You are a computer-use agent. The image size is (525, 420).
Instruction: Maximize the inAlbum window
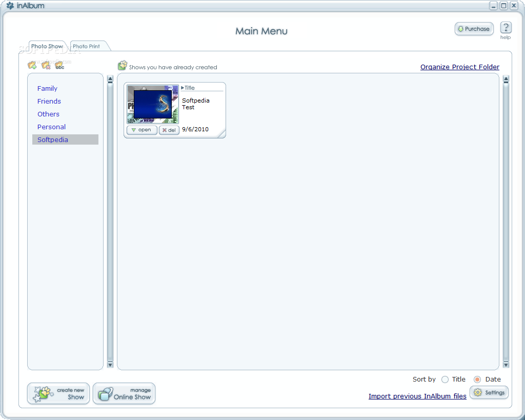click(503, 6)
